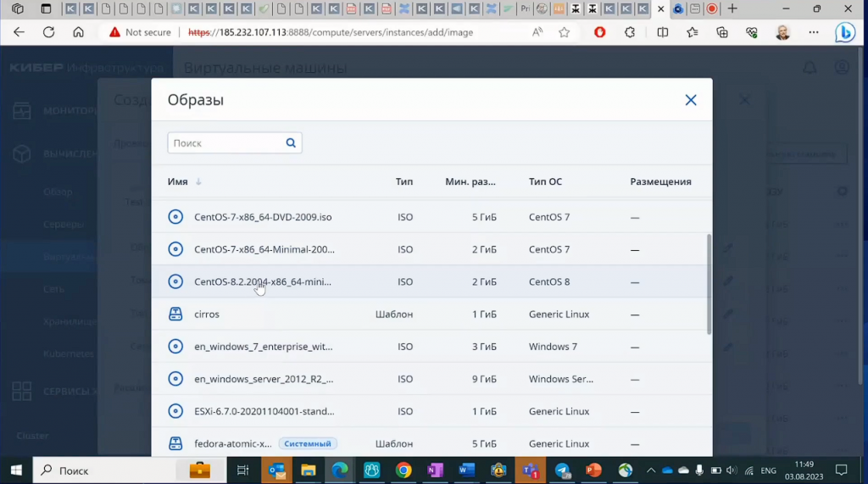Open the read aloud icon in address bar

point(537,32)
